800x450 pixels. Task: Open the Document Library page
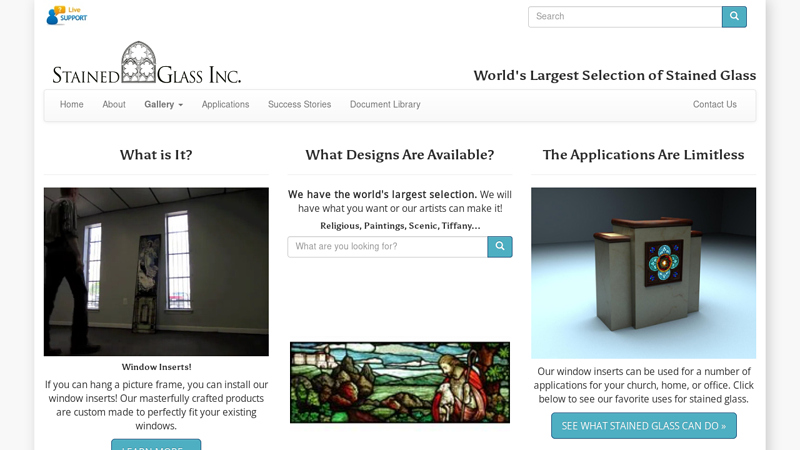pos(385,105)
